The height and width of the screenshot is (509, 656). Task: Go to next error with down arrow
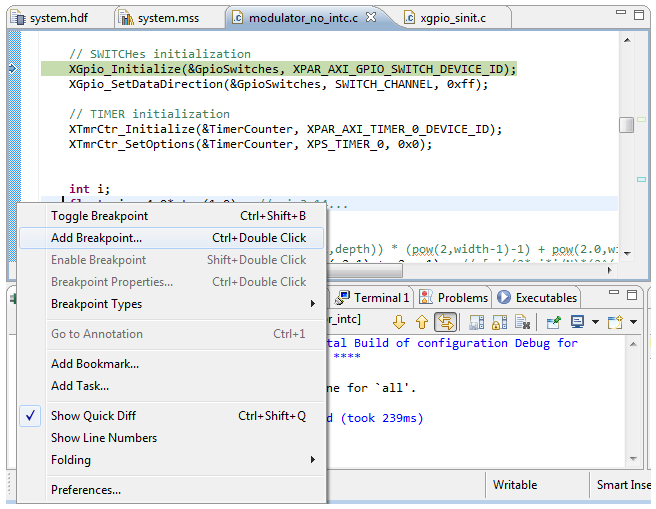399,322
